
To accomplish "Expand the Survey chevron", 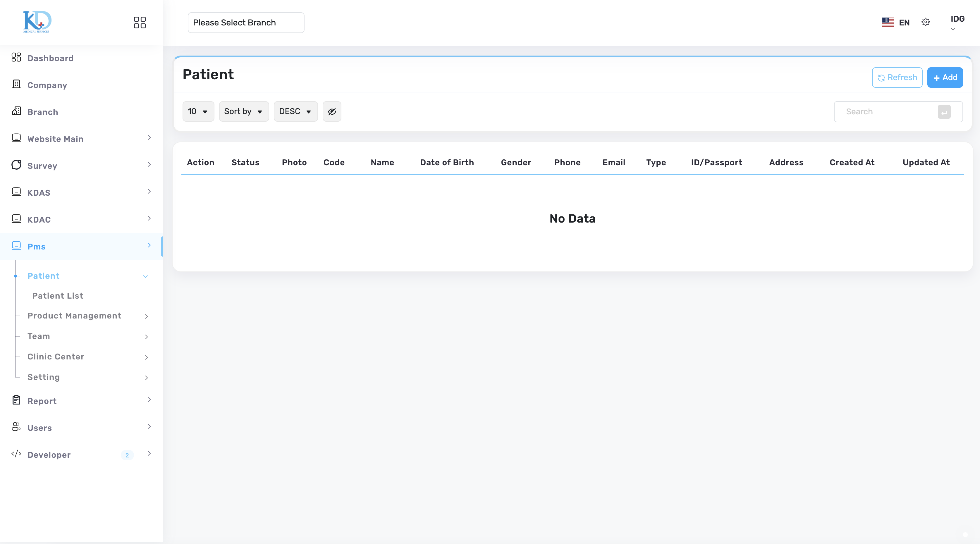I will pos(149,165).
